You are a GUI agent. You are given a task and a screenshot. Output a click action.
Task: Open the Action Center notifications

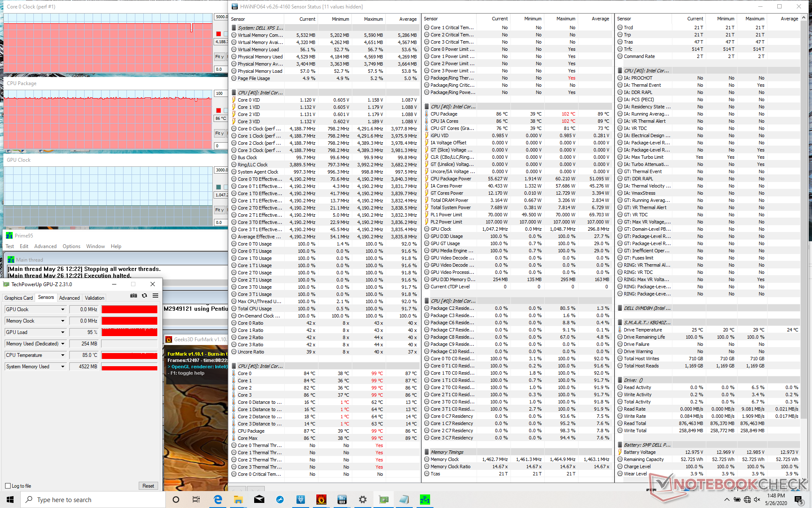(x=799, y=500)
